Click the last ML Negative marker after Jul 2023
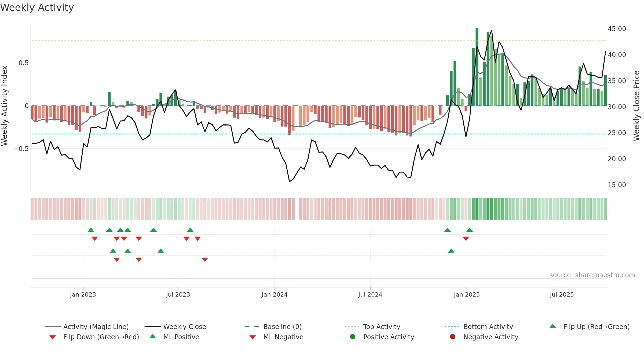 (205, 259)
